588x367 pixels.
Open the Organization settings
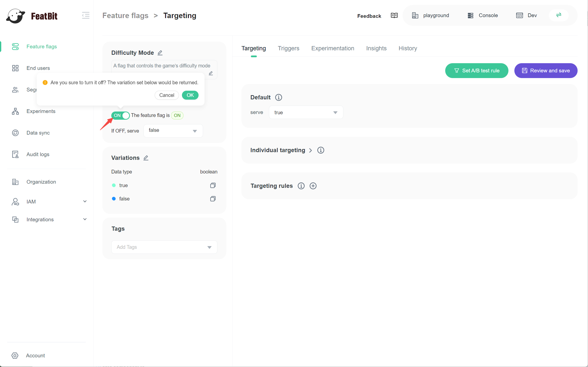[41, 182]
